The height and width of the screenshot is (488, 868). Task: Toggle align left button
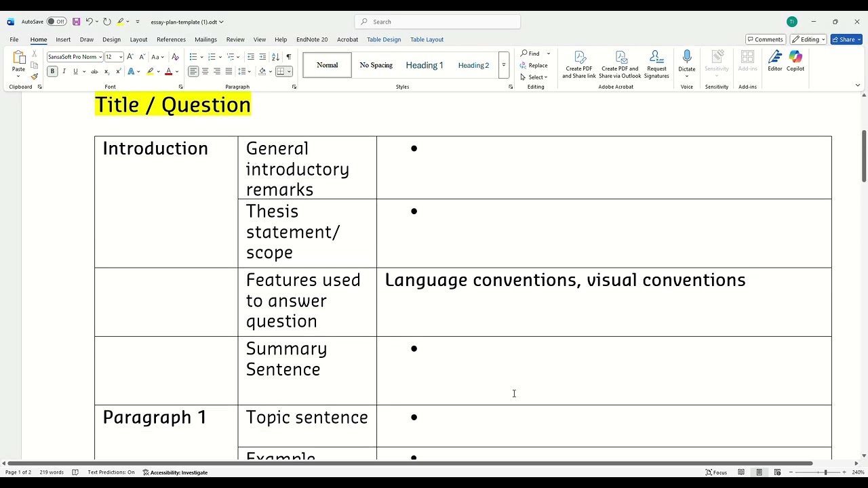[x=193, y=71]
